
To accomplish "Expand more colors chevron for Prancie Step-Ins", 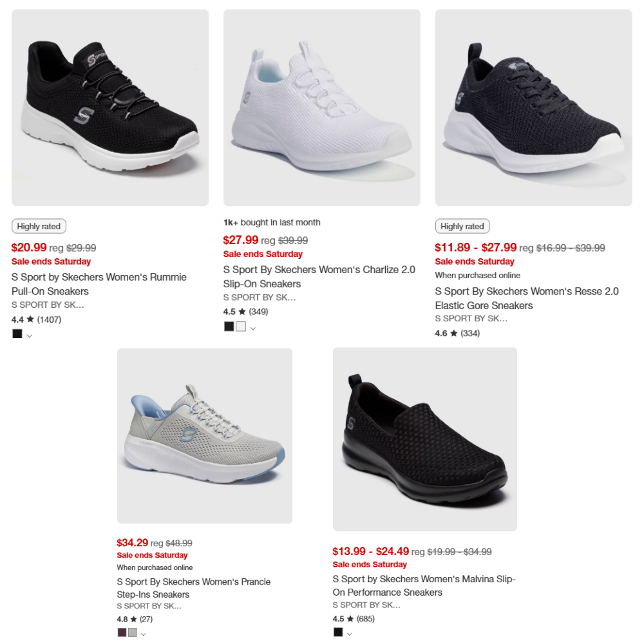I will pos(144,634).
